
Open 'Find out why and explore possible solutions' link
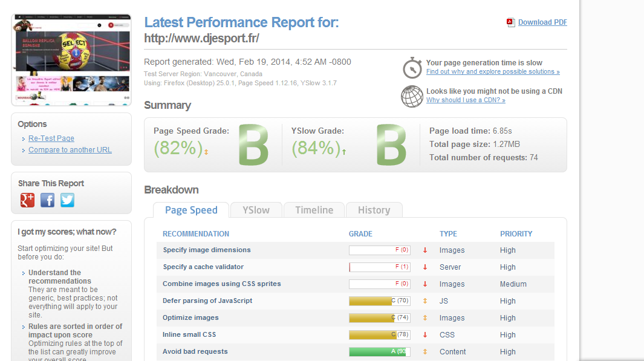[493, 71]
